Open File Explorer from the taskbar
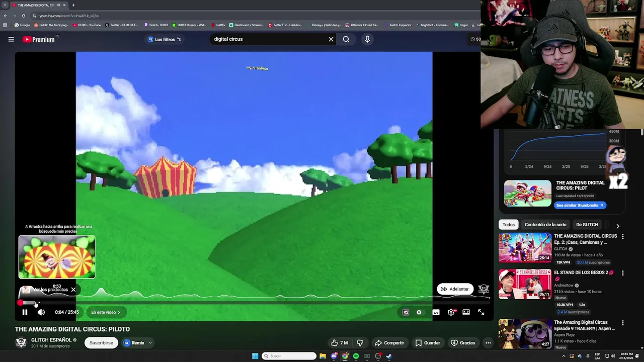Image resolution: width=644 pixels, height=362 pixels. pyautogui.click(x=323, y=356)
